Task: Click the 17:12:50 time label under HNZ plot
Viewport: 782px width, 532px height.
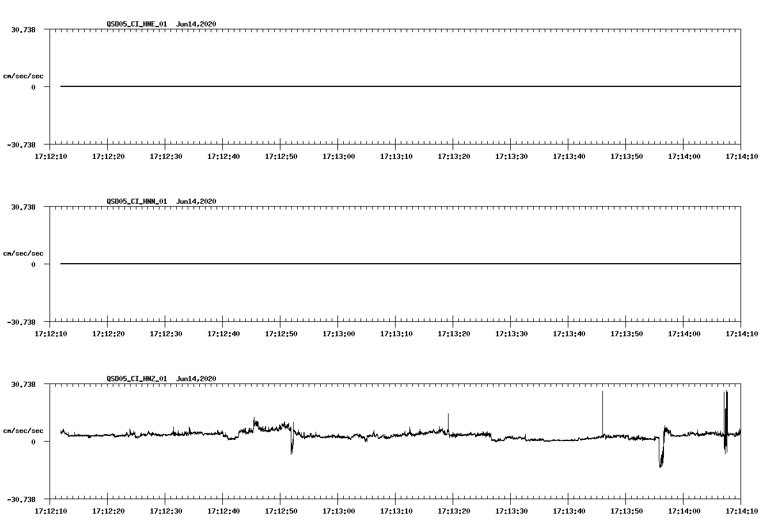Action: click(281, 511)
